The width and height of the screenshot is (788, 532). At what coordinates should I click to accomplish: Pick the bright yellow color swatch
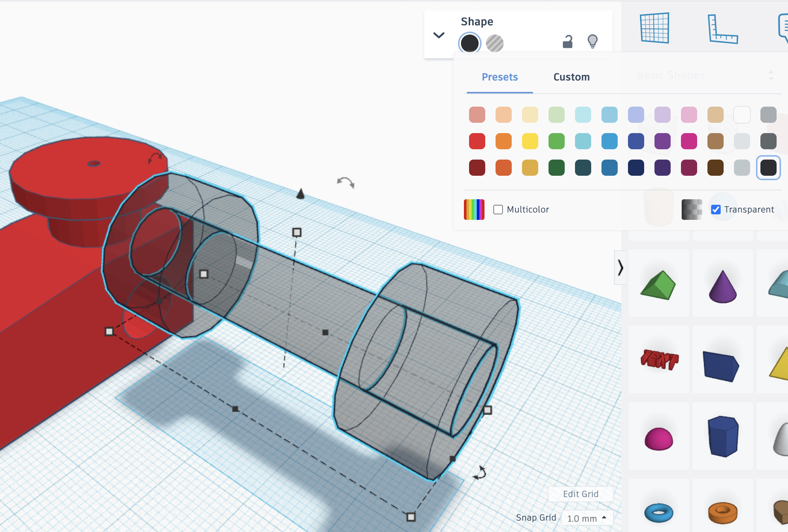(x=530, y=141)
